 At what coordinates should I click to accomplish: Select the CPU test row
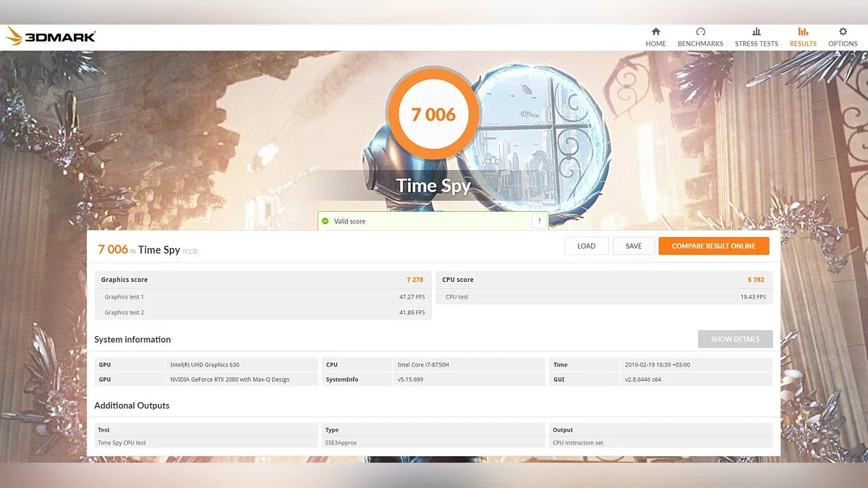pyautogui.click(x=604, y=297)
